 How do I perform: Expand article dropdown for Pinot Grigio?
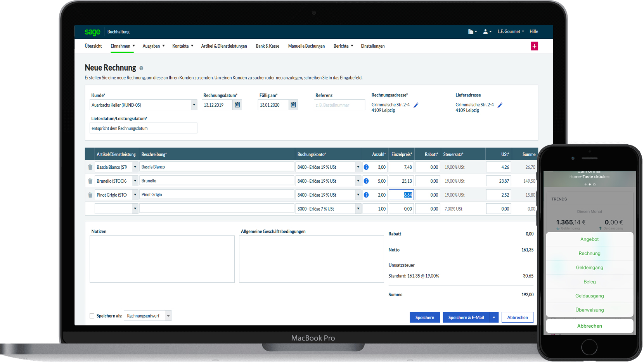click(x=135, y=195)
